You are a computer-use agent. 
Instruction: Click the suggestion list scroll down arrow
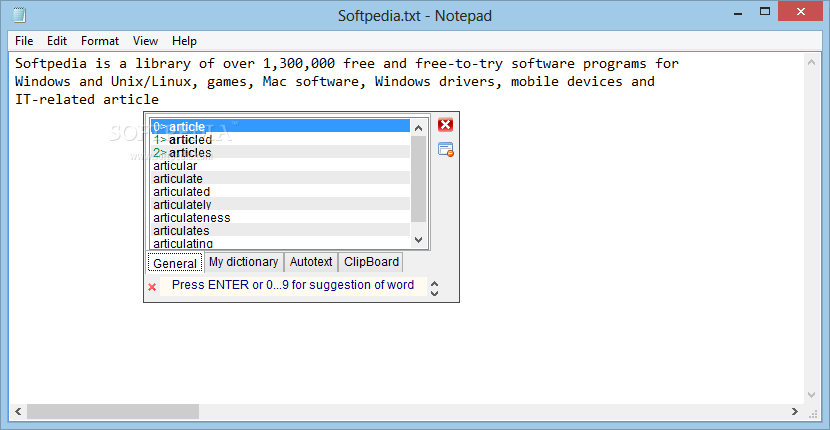click(418, 240)
